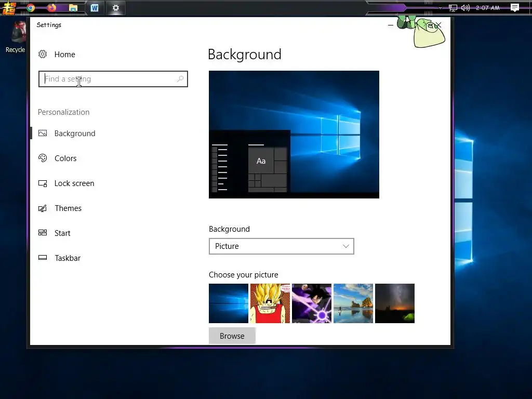Select Background in Personalization list
This screenshot has height=399, width=532.
pos(75,134)
